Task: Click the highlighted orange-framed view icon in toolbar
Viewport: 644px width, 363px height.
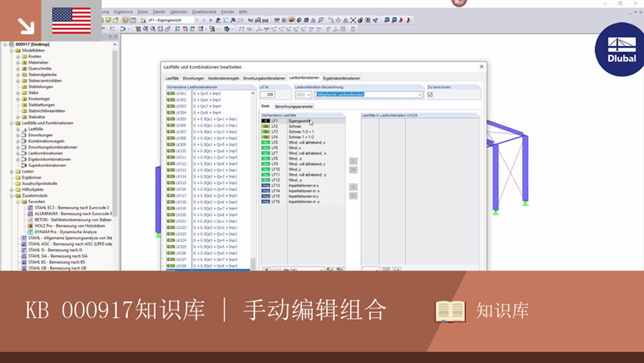Action: (291, 20)
